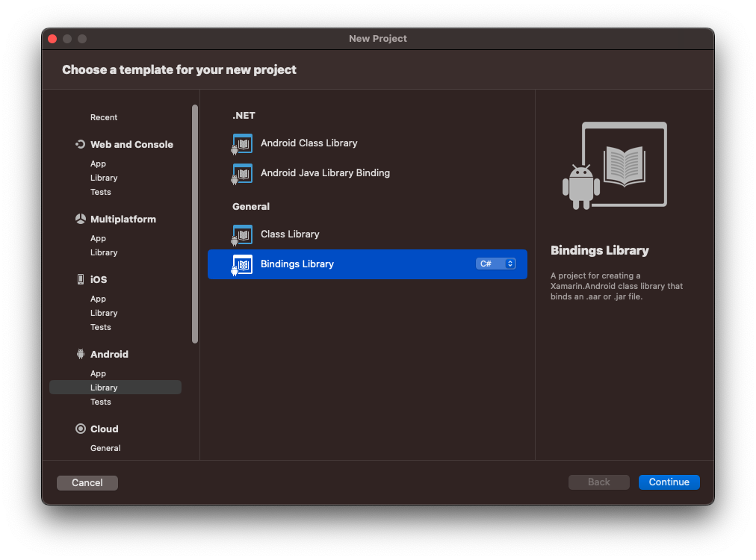Select Library under Android
The width and height of the screenshot is (756, 560).
[115, 388]
